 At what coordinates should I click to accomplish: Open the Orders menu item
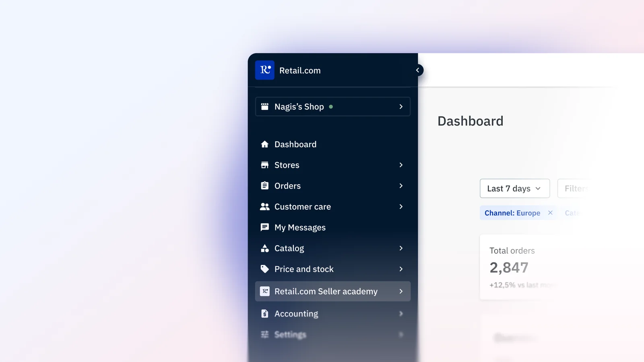[x=333, y=185]
